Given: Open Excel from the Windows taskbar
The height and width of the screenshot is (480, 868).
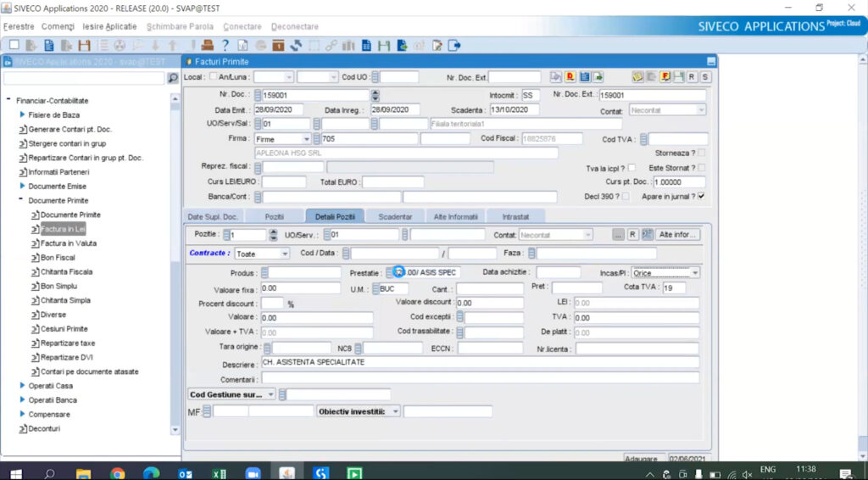Looking at the screenshot, I should [220, 473].
